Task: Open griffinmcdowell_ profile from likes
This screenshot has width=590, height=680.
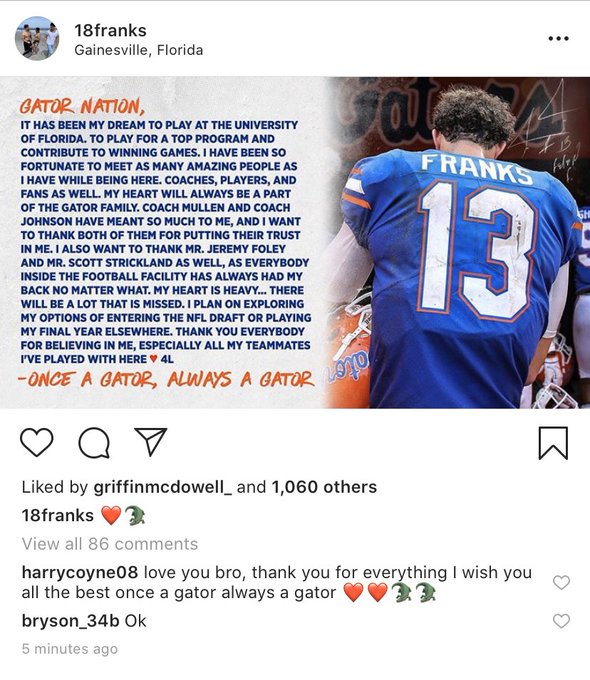Action: pyautogui.click(x=163, y=487)
